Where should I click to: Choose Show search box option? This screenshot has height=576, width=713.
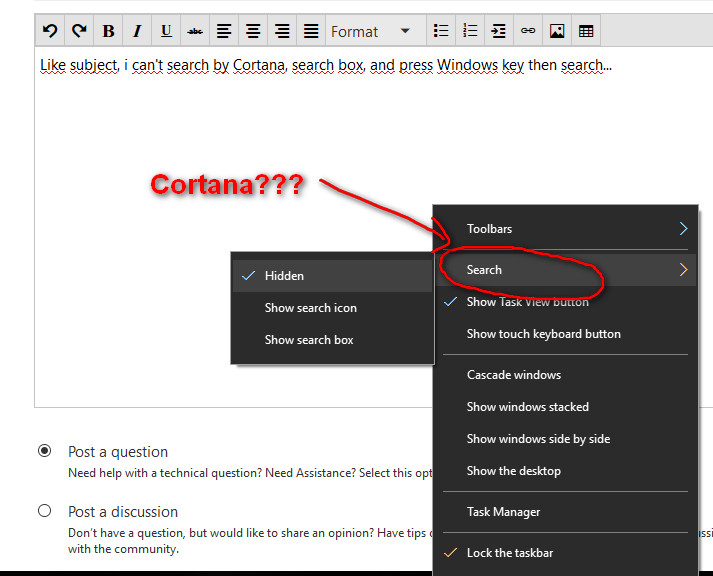[x=332, y=340]
